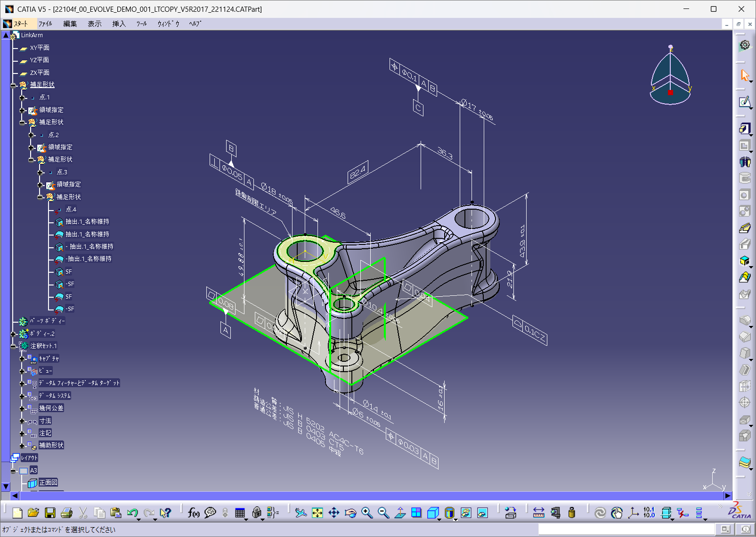The width and height of the screenshot is (756, 537).
Task: Select the XY平面 tree item
Action: (x=40, y=48)
